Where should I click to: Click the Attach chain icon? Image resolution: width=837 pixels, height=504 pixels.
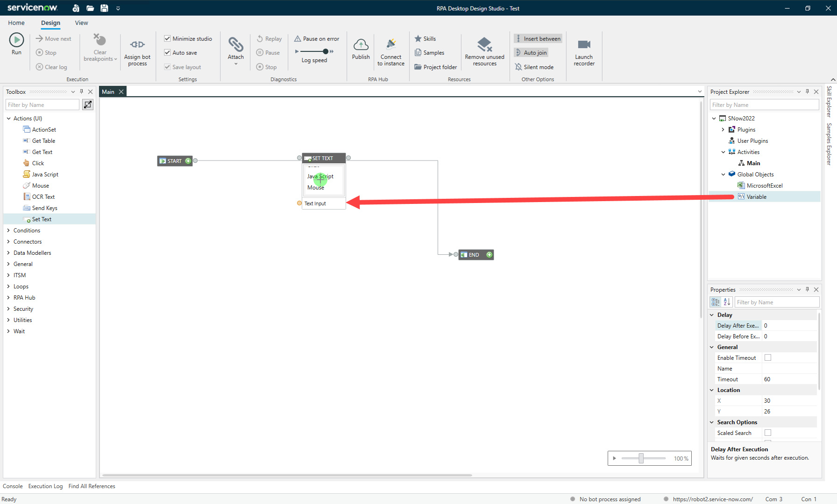click(236, 44)
